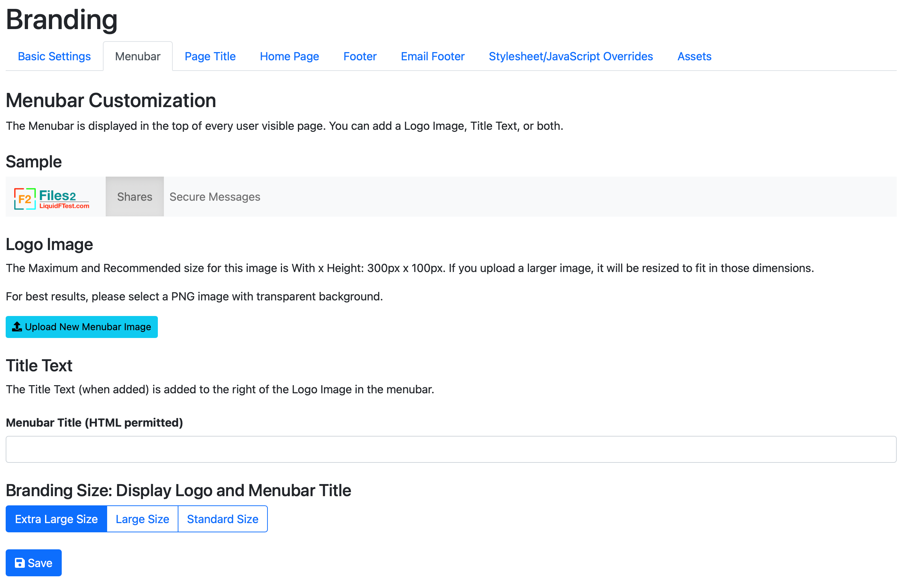Viewport: 901px width, 588px height.
Task: Switch to the Page Title tab
Action: [x=210, y=56]
